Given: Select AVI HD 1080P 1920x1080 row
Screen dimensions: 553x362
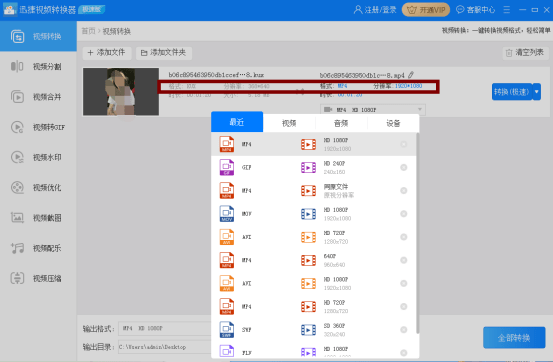Looking at the screenshot, I should coord(314,283).
